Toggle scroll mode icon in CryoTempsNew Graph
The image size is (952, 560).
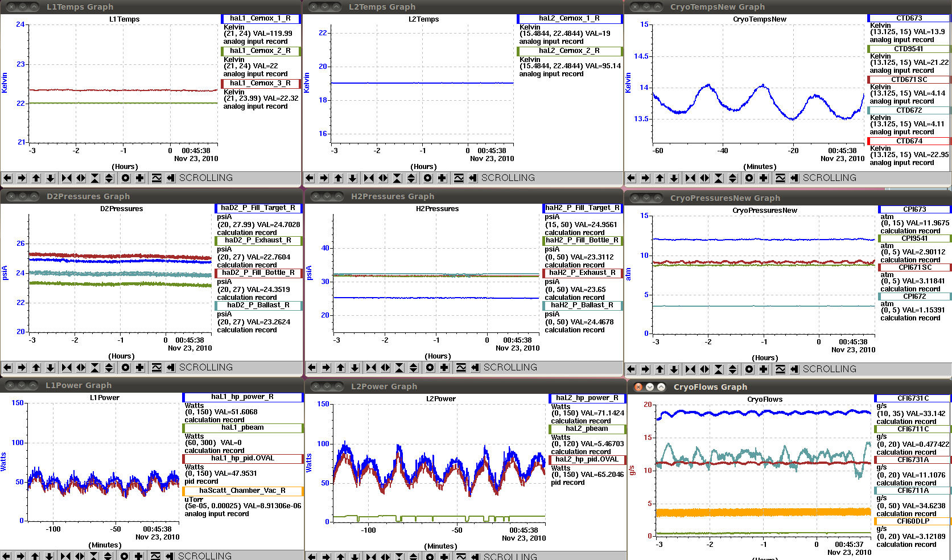(794, 178)
